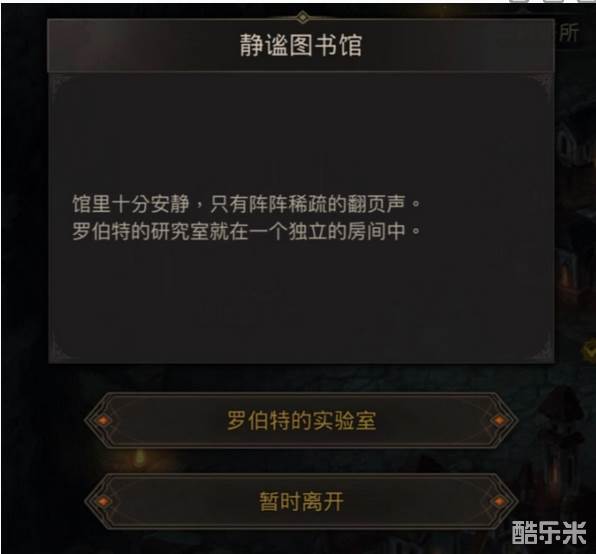The height and width of the screenshot is (554, 596).
Task: Click bottom-left corner flourish of dialog box
Action: click(x=62, y=349)
